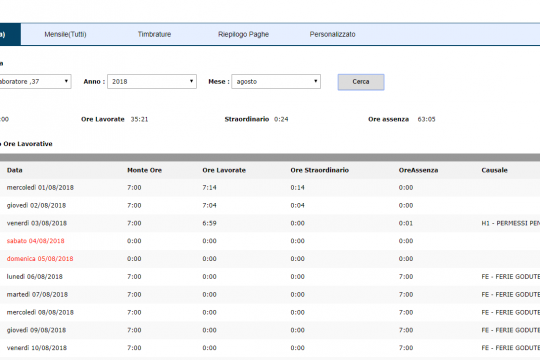This screenshot has width=540, height=360.
Task: Select the Personalizzato tab
Action: pyautogui.click(x=332, y=34)
